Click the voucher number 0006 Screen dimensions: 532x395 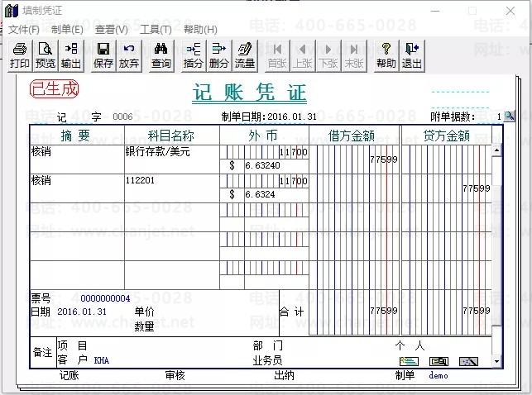[122, 117]
